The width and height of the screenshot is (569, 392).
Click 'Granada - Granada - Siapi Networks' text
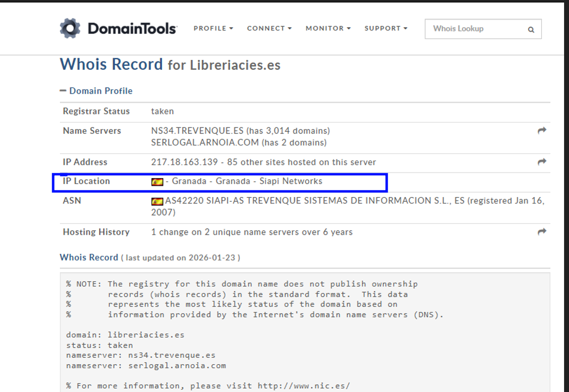coord(247,181)
